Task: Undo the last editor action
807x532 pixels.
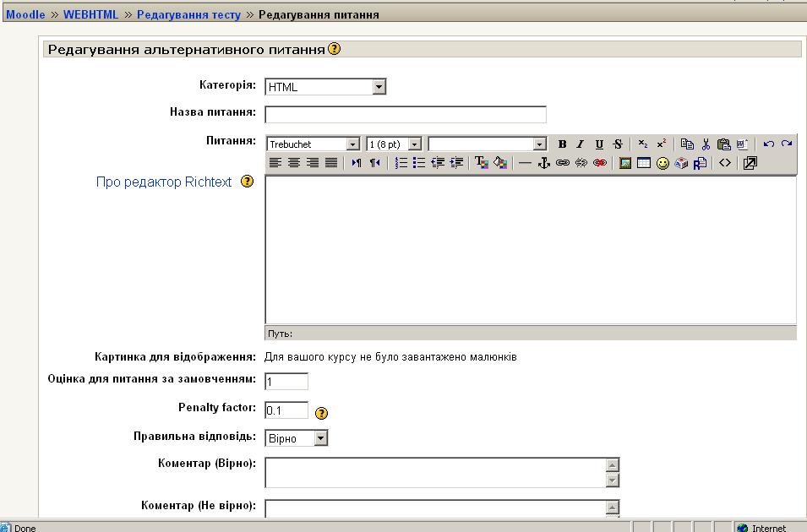Action: [x=768, y=144]
